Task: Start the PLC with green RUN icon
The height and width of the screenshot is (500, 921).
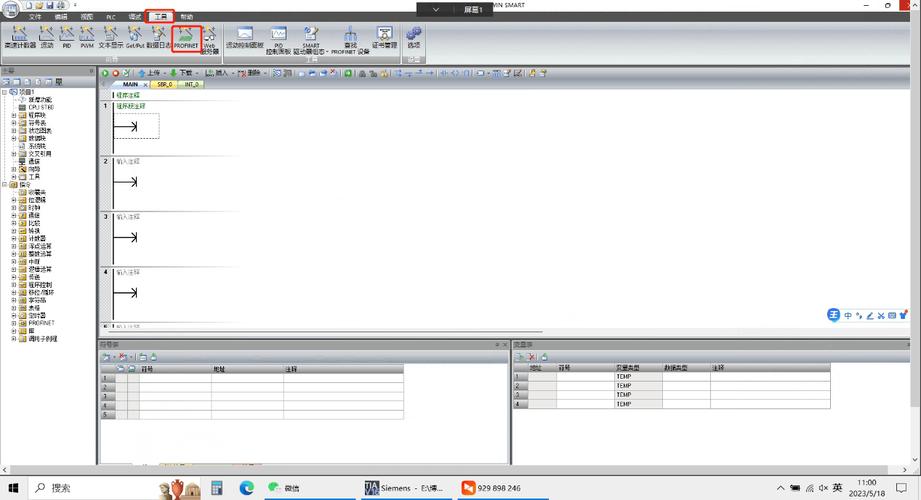Action: [105, 73]
